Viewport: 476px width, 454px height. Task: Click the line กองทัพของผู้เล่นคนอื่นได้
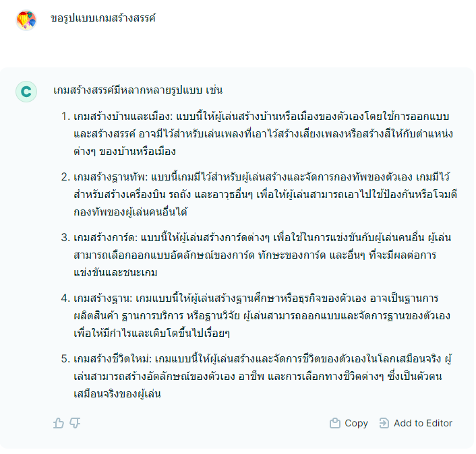[130, 212]
